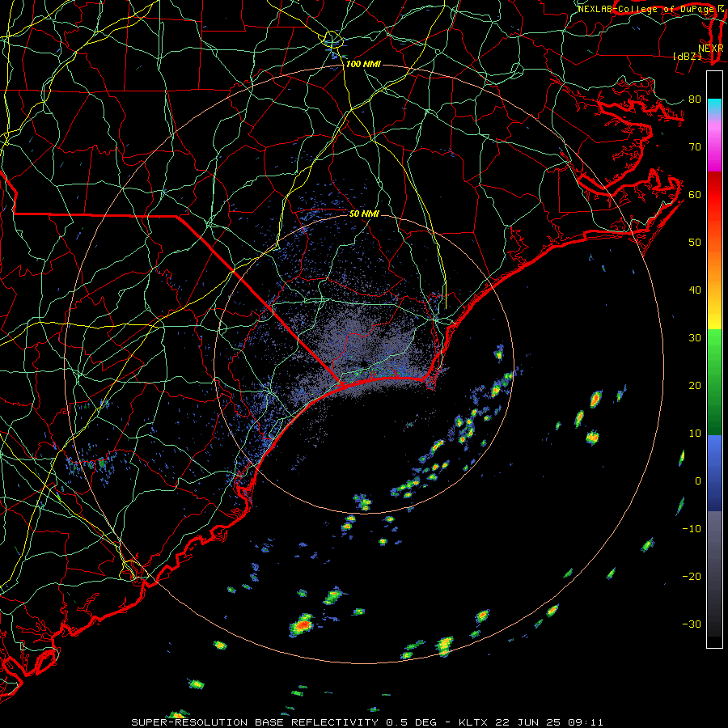Click the "-10" value on the dBZ scale
Viewport: 728px width, 728px height.
692,529
